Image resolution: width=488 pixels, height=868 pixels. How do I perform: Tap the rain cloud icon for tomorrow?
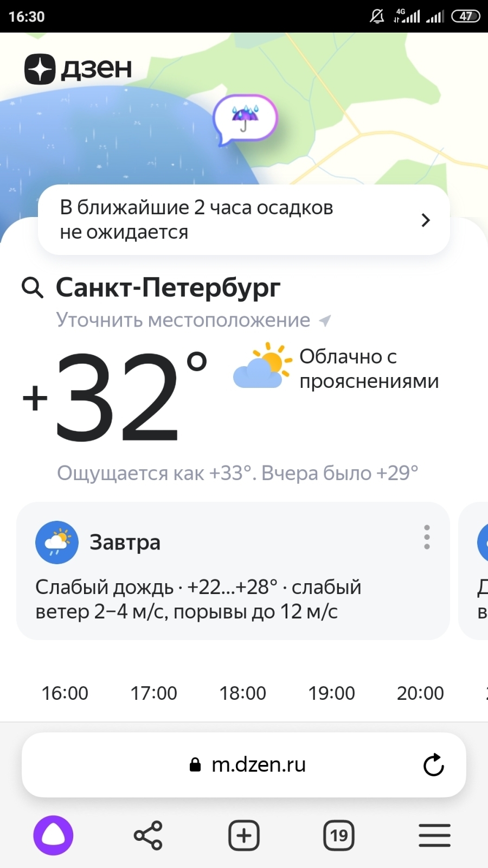pos(57,542)
